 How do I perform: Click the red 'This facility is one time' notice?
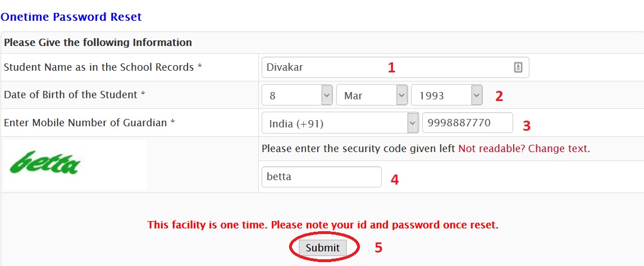pos(323,225)
